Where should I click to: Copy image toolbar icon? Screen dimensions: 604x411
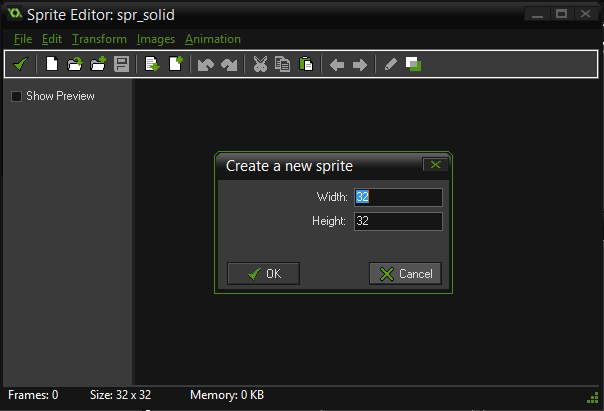[282, 64]
